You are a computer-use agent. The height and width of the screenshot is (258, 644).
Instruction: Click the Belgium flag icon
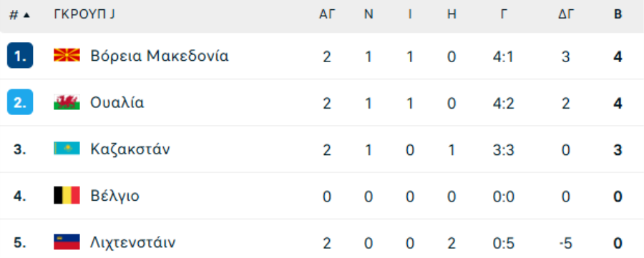point(67,196)
